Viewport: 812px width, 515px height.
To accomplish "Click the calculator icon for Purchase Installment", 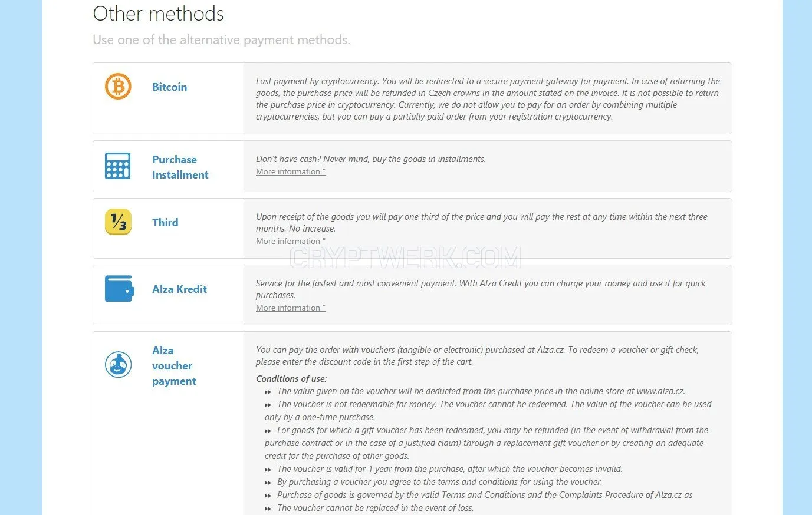I will point(118,166).
